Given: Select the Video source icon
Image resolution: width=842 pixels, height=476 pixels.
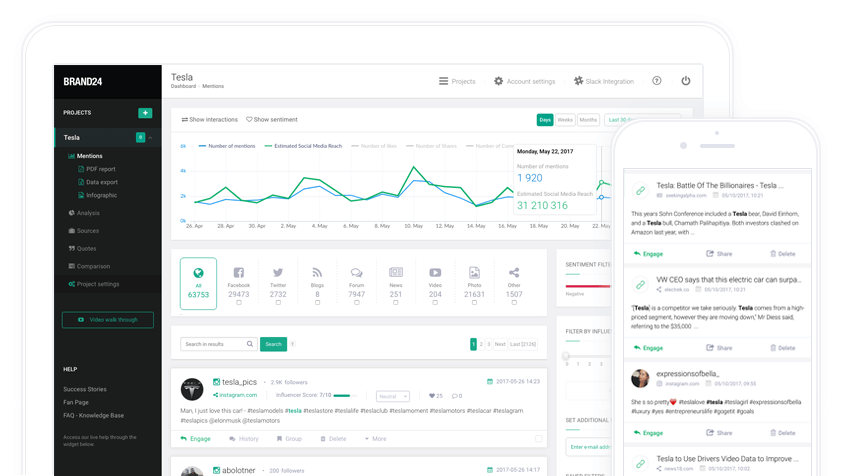Looking at the screenshot, I should tap(435, 273).
